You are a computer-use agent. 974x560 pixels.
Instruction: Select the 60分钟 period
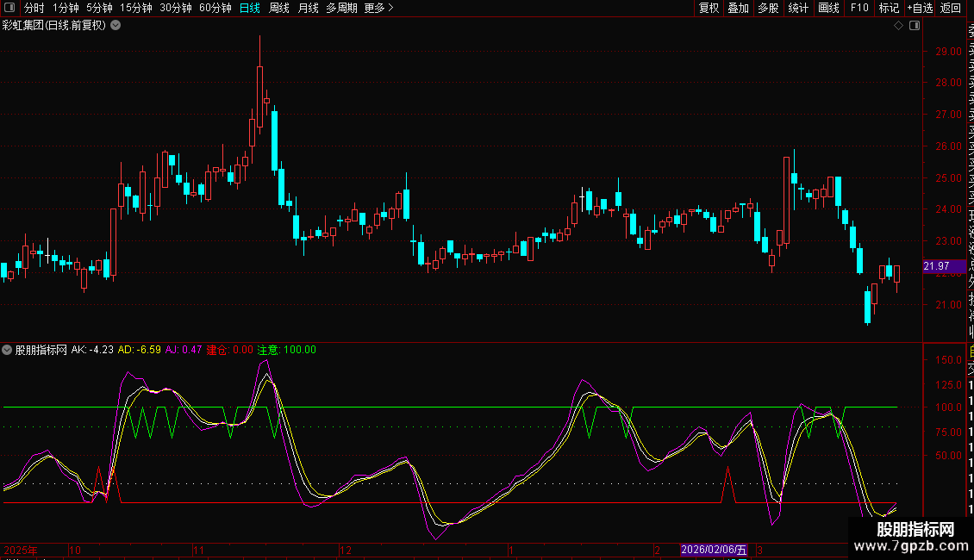[x=215, y=8]
